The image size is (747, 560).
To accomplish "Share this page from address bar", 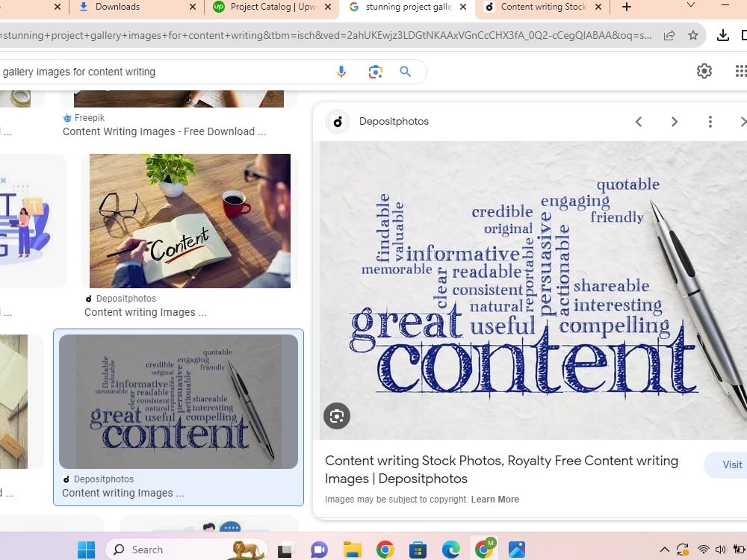I will (x=669, y=35).
